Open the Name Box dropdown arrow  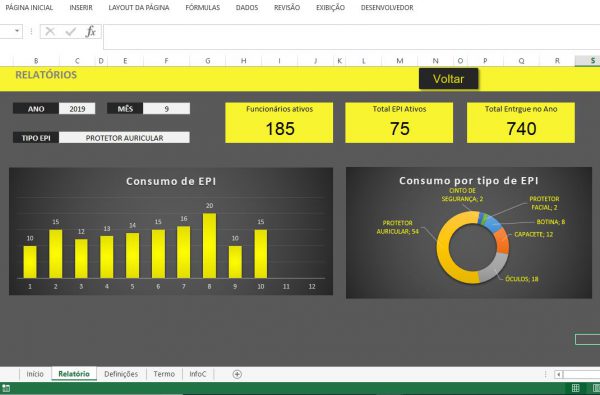17,31
